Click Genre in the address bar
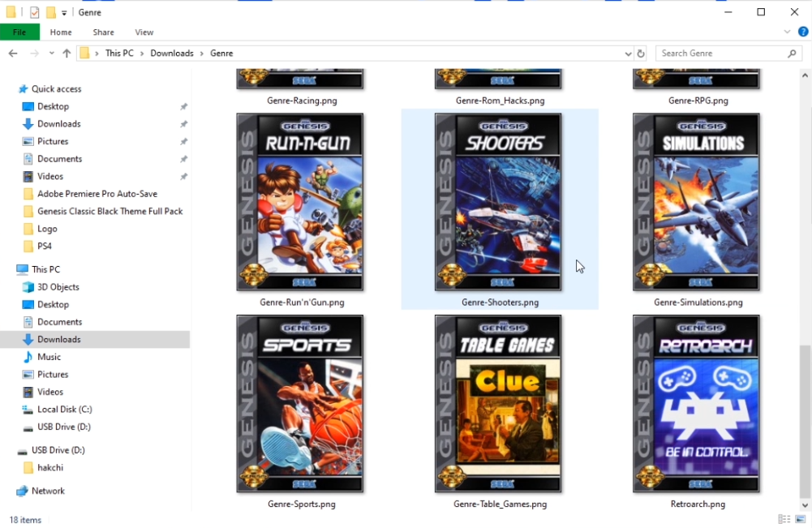The width and height of the screenshot is (812, 528). tap(221, 54)
